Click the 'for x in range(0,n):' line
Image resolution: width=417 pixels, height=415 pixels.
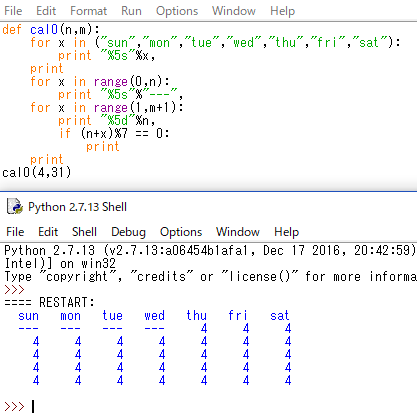point(100,82)
